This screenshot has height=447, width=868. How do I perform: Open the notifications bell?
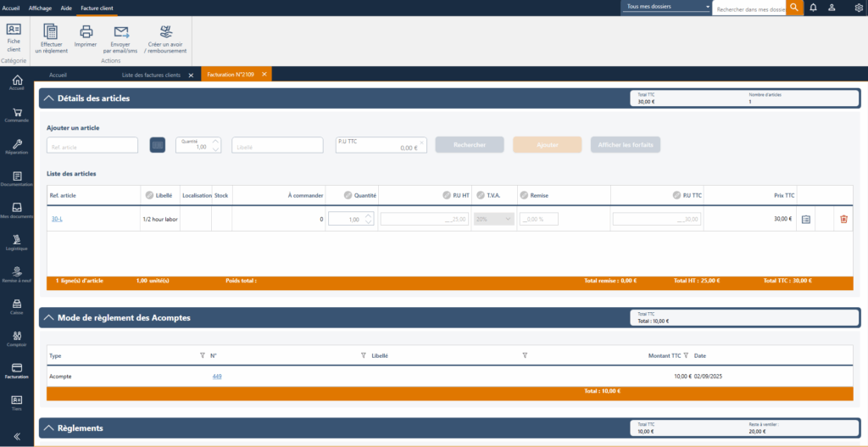click(813, 8)
